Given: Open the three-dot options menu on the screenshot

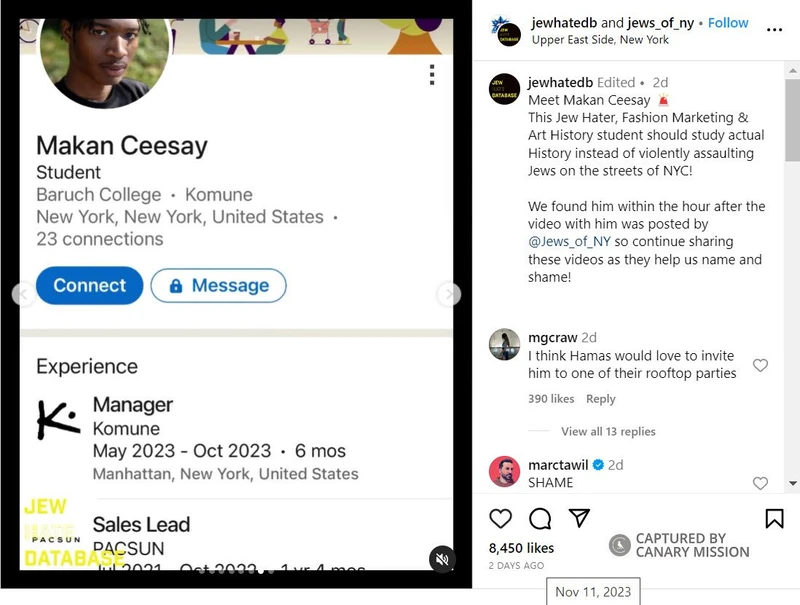Looking at the screenshot, I should click(432, 75).
